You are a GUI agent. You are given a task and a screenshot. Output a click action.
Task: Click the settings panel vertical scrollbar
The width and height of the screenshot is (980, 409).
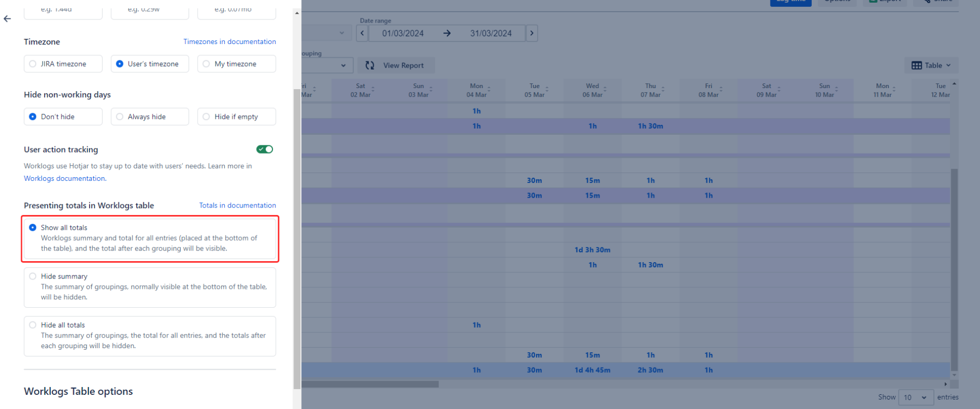[x=297, y=239]
